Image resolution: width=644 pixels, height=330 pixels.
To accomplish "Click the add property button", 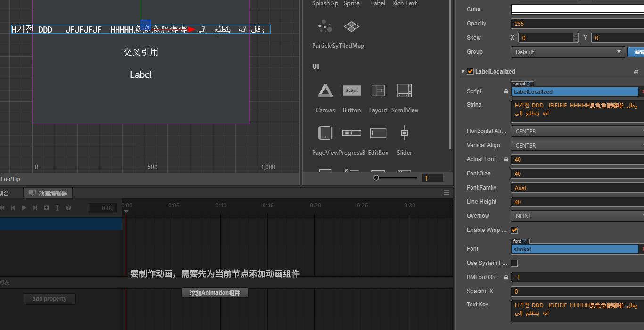I will [50, 299].
